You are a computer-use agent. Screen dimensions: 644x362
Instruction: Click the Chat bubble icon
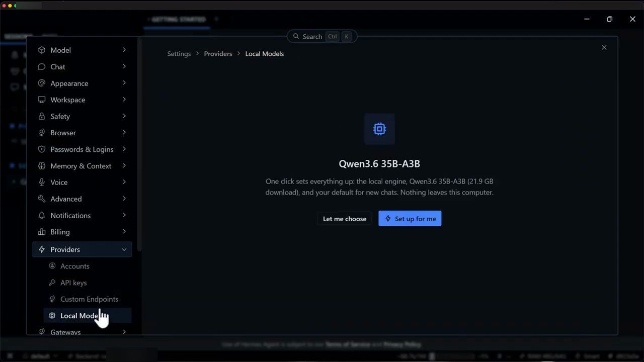tap(42, 67)
